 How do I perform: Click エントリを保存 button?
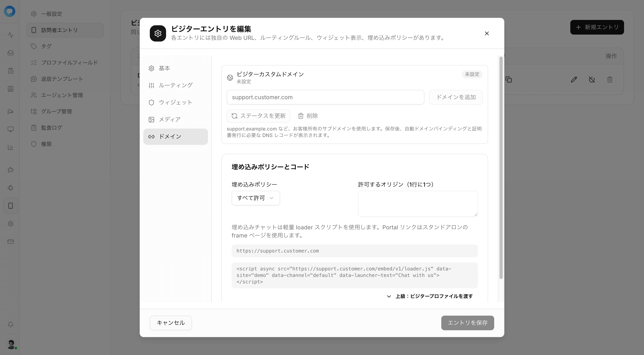coord(468,323)
